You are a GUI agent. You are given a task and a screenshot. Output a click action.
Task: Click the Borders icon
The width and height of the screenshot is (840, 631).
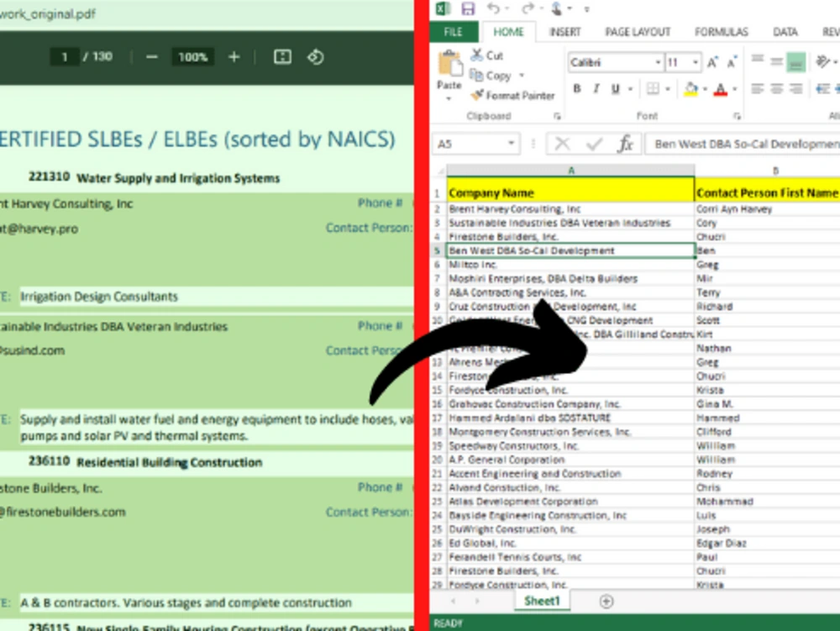[653, 89]
